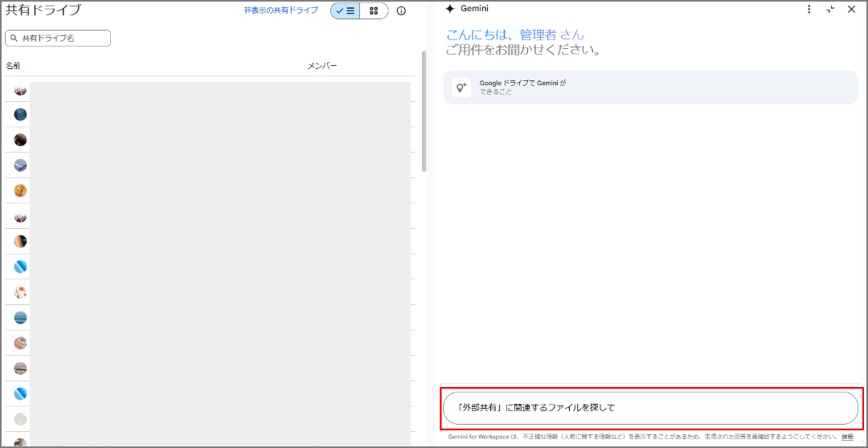Open the 詳細 link in disclaimer
The height and width of the screenshot is (448, 868).
tap(848, 437)
